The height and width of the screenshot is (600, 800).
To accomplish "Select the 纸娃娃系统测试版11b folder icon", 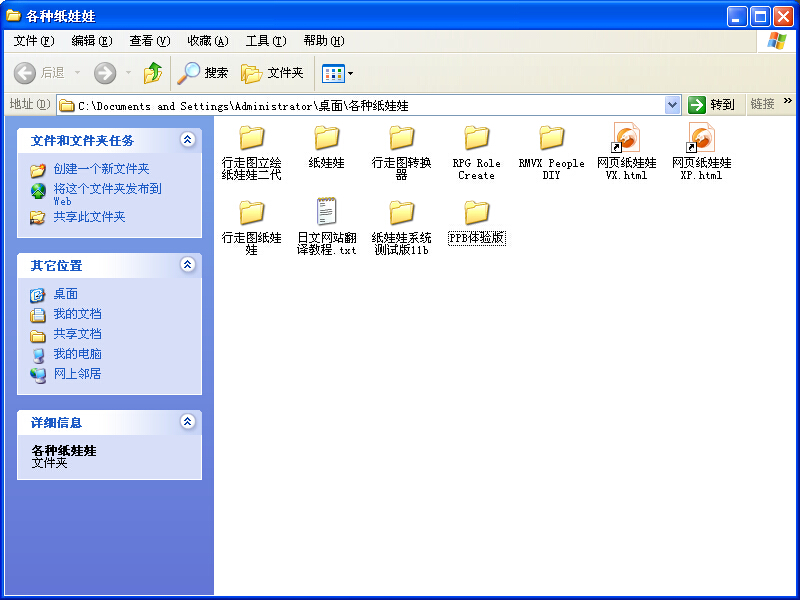I will click(x=402, y=213).
